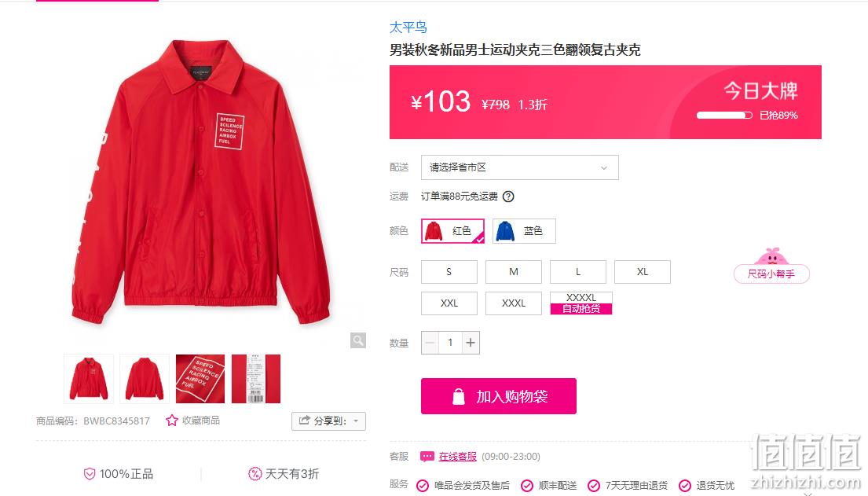Click the online customer service chat icon
The width and height of the screenshot is (868, 496).
[x=427, y=457]
